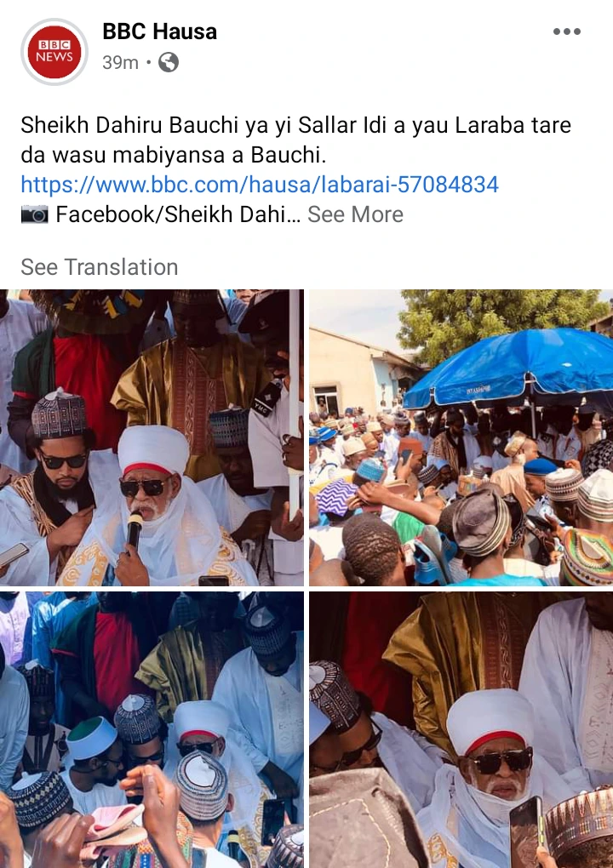The image size is (613, 868).
Task: Expand caption with See More
Action: [356, 214]
